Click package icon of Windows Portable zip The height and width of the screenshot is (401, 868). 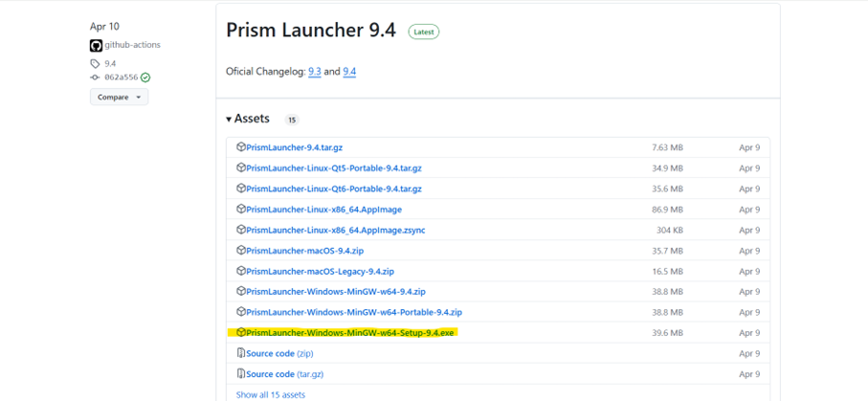click(241, 312)
